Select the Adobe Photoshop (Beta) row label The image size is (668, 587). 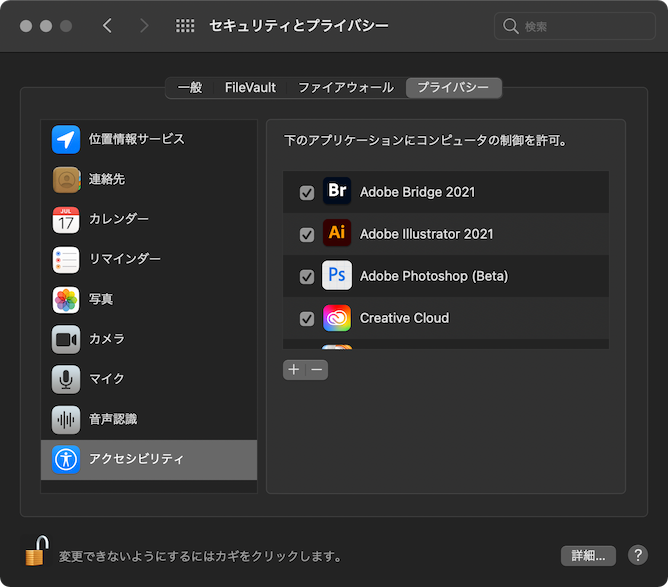coord(434,276)
